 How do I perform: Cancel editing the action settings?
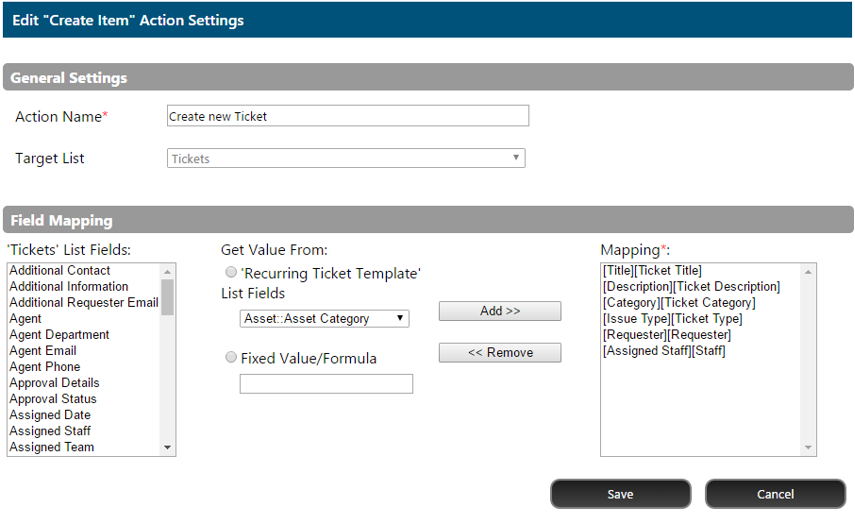(x=775, y=494)
